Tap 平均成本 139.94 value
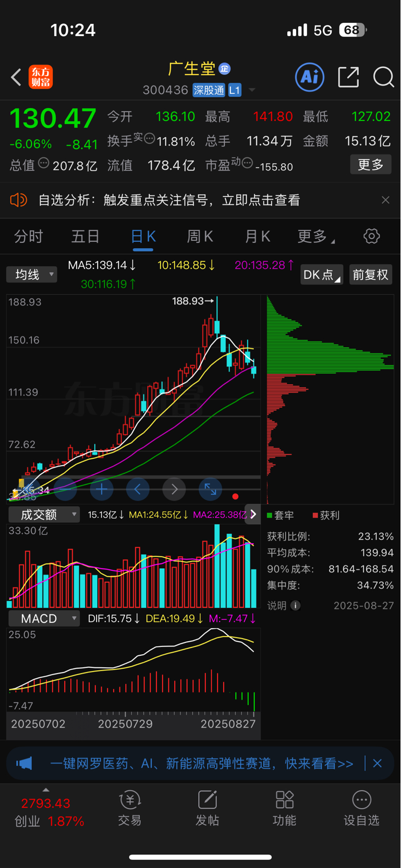 pyautogui.click(x=377, y=553)
